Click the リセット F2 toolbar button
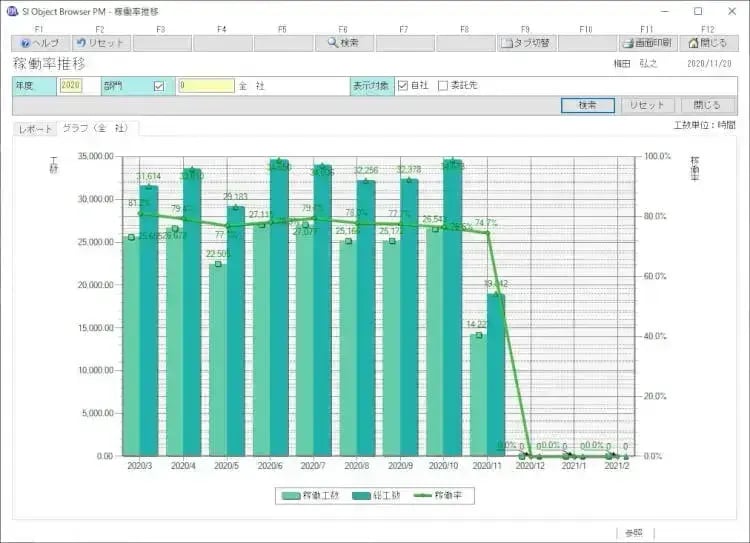Screen dimensions: 750x543 pos(101,44)
